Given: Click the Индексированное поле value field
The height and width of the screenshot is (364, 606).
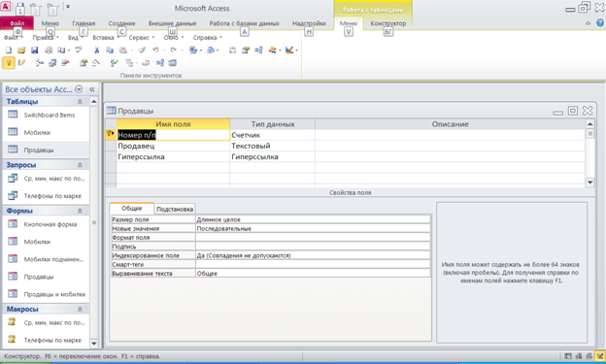Looking at the screenshot, I should [313, 255].
